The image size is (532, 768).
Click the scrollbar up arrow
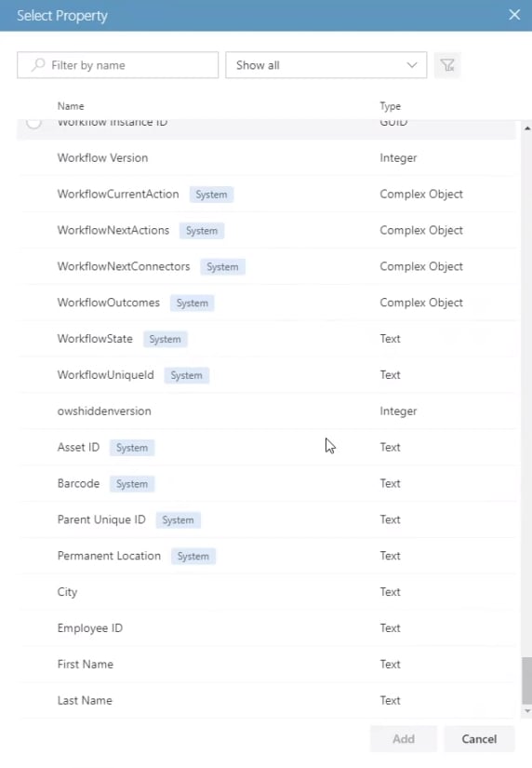(x=527, y=128)
